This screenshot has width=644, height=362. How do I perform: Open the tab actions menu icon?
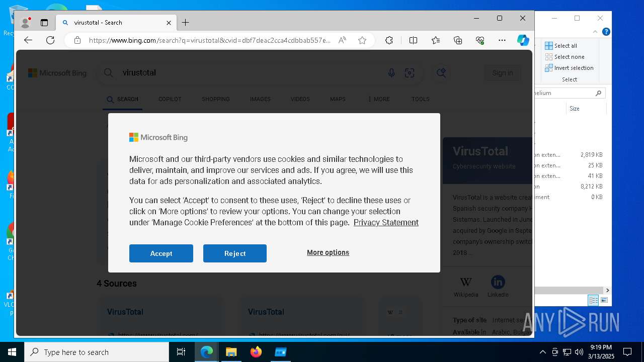tap(44, 23)
